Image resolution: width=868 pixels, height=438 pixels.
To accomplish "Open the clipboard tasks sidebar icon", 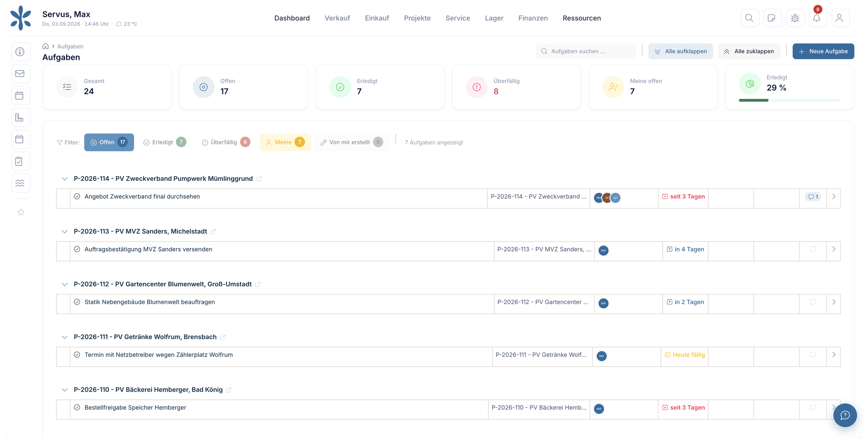I will point(20,161).
